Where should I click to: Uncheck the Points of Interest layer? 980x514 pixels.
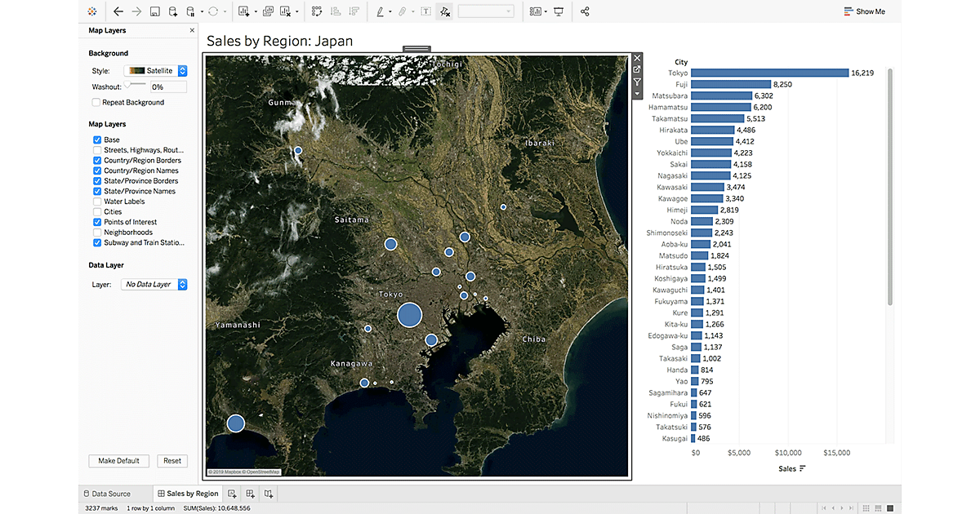96,222
